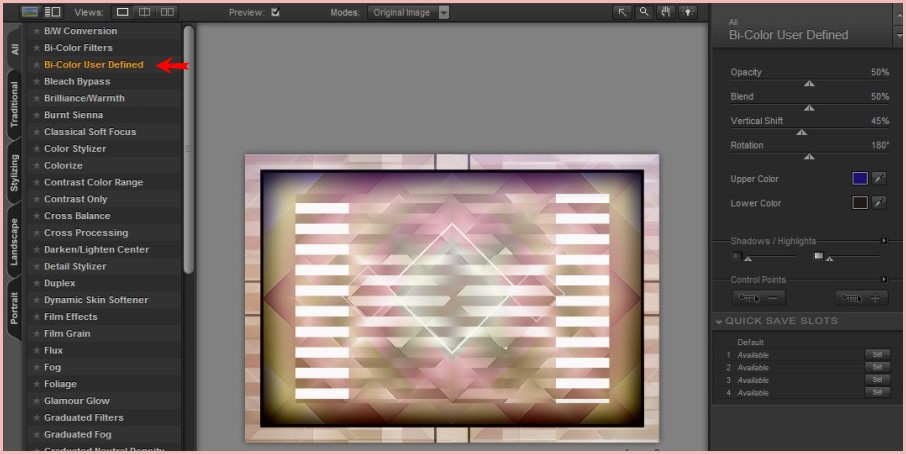Screen dimensions: 906x454
Task: Select single image view mode
Action: pos(123,13)
